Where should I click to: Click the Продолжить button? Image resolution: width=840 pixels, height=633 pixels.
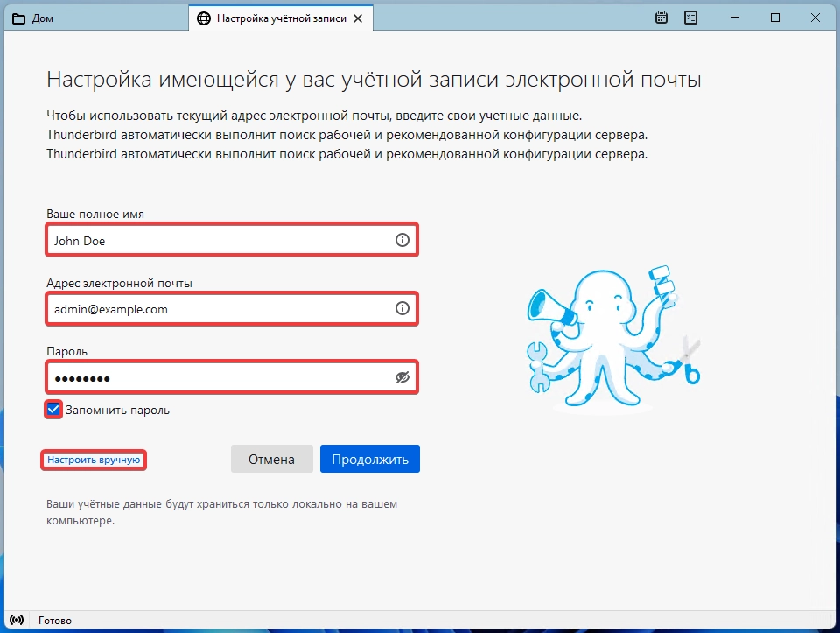tap(369, 460)
